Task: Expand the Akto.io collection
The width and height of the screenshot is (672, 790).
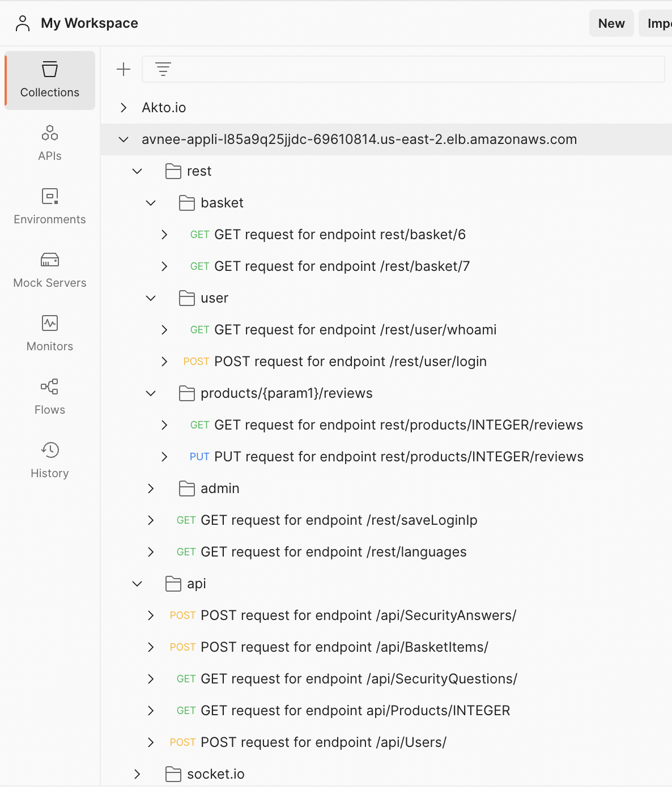Action: 124,108
